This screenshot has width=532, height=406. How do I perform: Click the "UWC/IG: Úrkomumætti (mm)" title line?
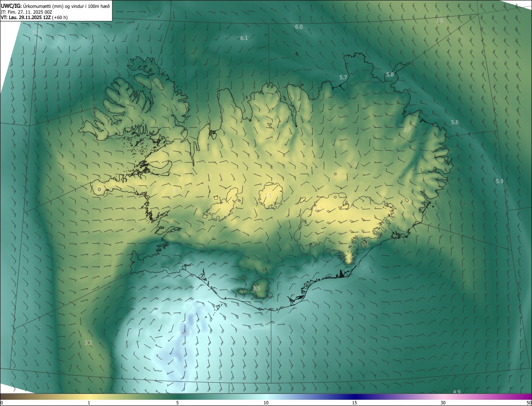pyautogui.click(x=56, y=5)
